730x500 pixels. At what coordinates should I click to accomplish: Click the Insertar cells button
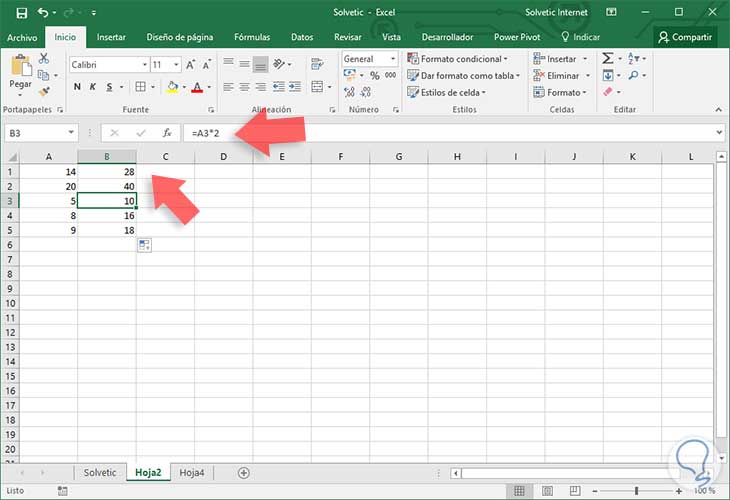coord(560,59)
